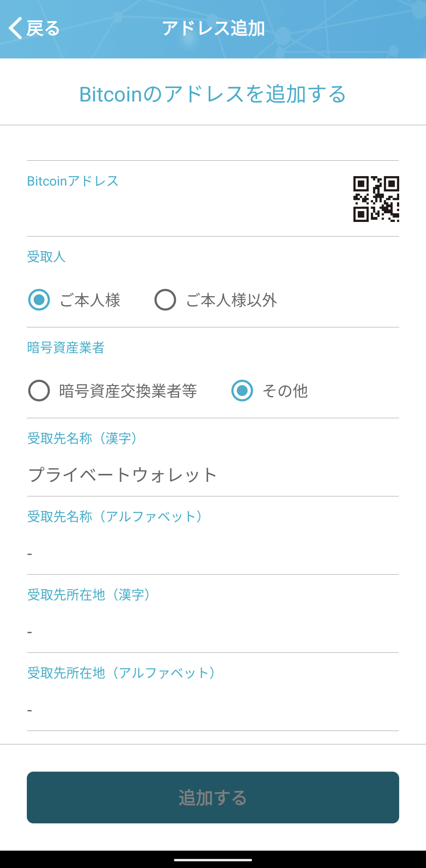The image size is (426, 868).
Task: Go back with the 戻る button
Action: pos(34,28)
